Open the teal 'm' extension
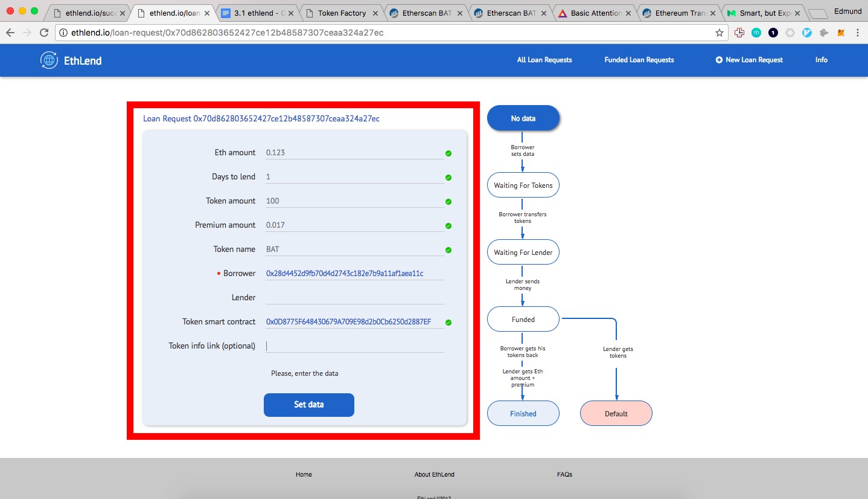The height and width of the screenshot is (499, 868). [756, 33]
